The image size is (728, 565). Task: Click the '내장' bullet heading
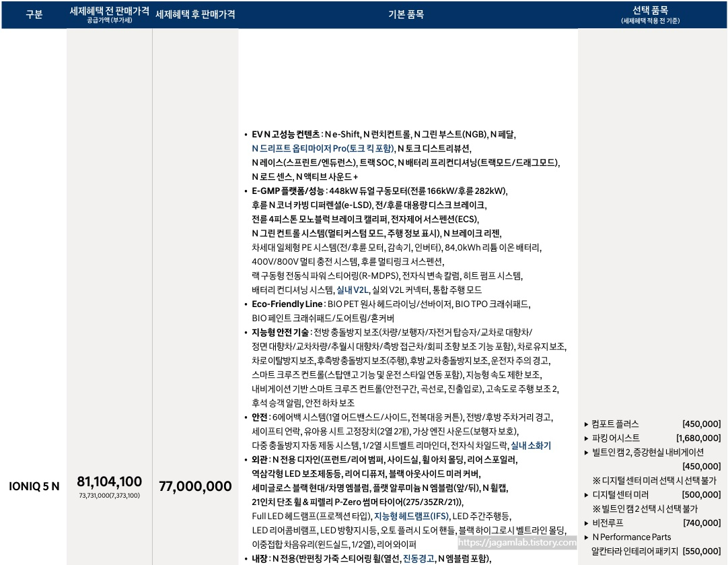260,558
